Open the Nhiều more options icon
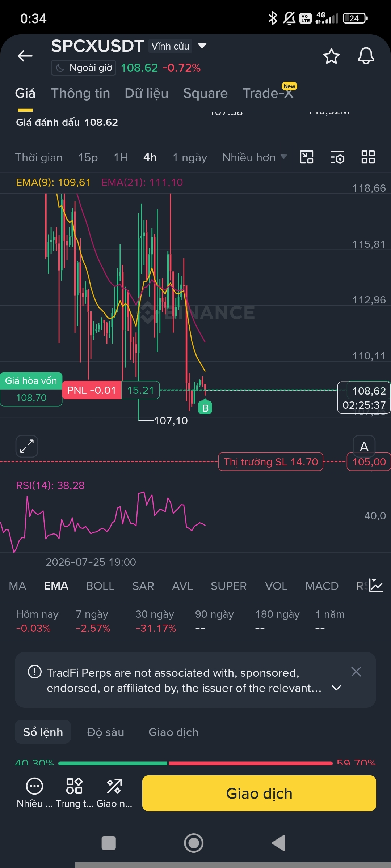This screenshot has height=868, width=391. [x=35, y=793]
